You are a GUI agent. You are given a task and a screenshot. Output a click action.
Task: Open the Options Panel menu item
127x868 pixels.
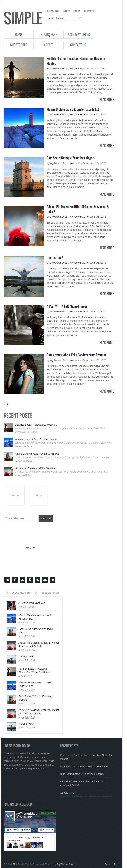[48, 34]
